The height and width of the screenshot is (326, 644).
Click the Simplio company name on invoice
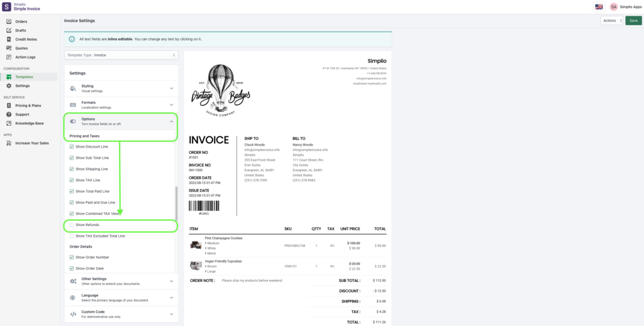pyautogui.click(x=377, y=61)
